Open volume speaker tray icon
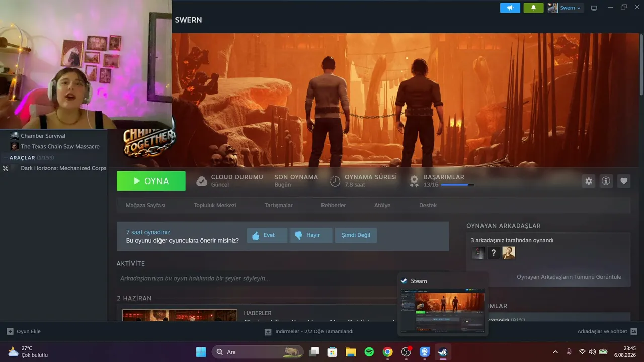The width and height of the screenshot is (644, 362). 592,352
